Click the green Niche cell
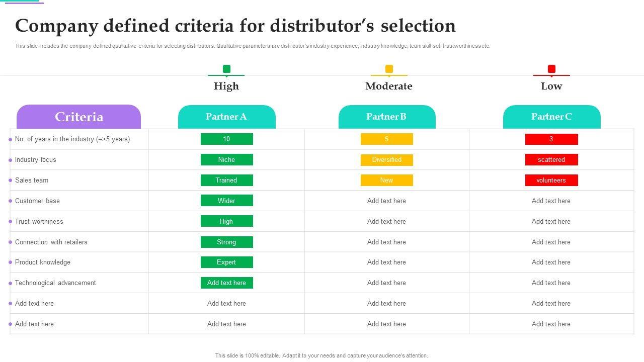644x362 pixels. (226, 159)
